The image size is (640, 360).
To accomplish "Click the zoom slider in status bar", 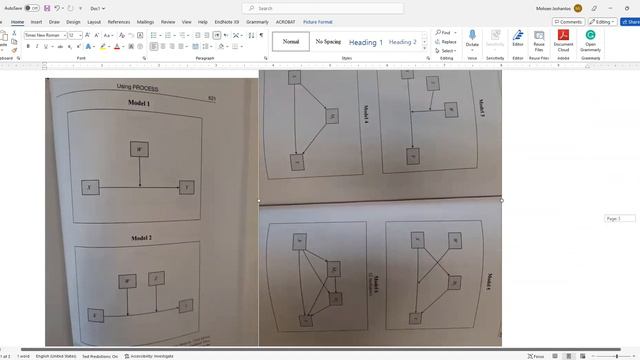I will [613, 356].
